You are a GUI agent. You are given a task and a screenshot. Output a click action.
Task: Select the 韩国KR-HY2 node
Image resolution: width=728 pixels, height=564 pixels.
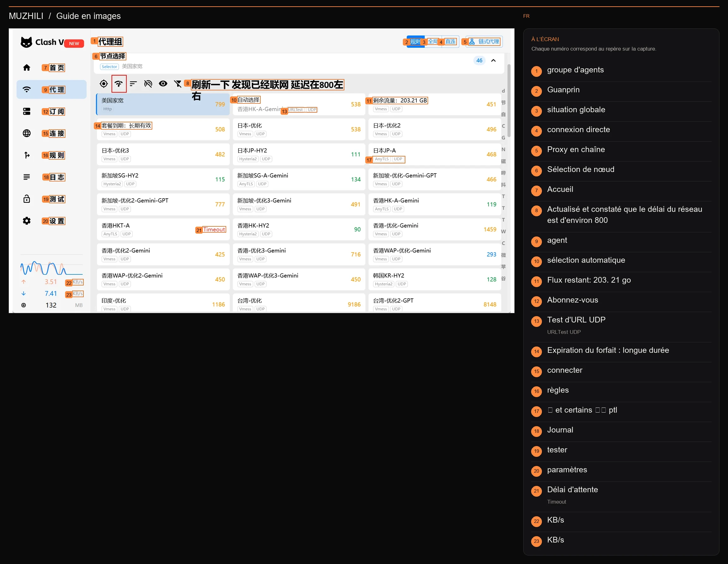pyautogui.click(x=435, y=279)
